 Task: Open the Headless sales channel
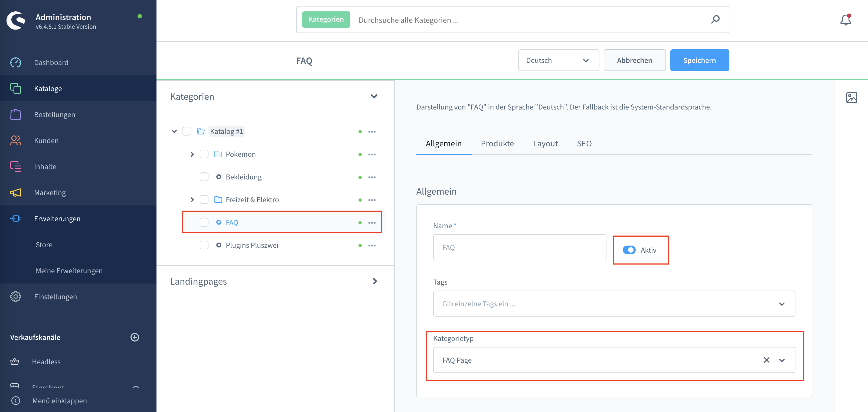46,362
